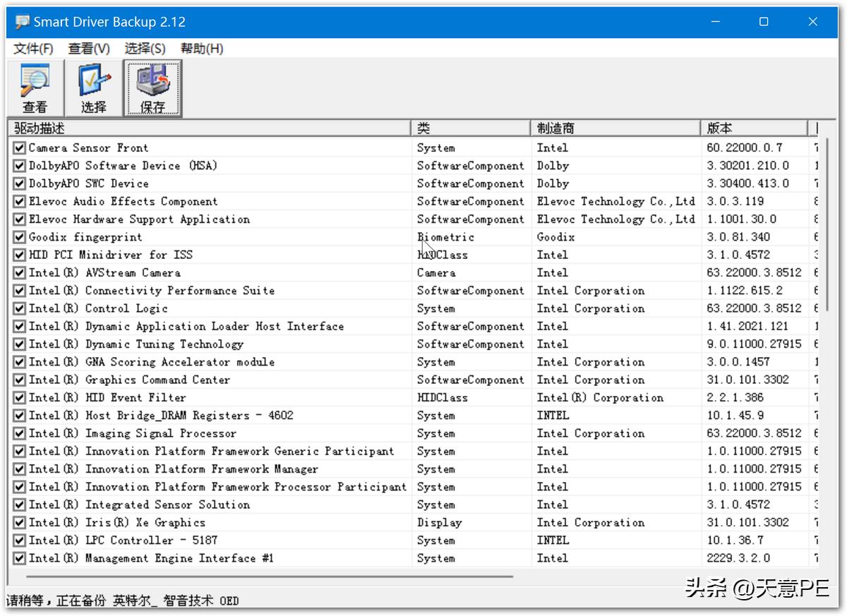Open the 查看(V) menu

coord(89,49)
